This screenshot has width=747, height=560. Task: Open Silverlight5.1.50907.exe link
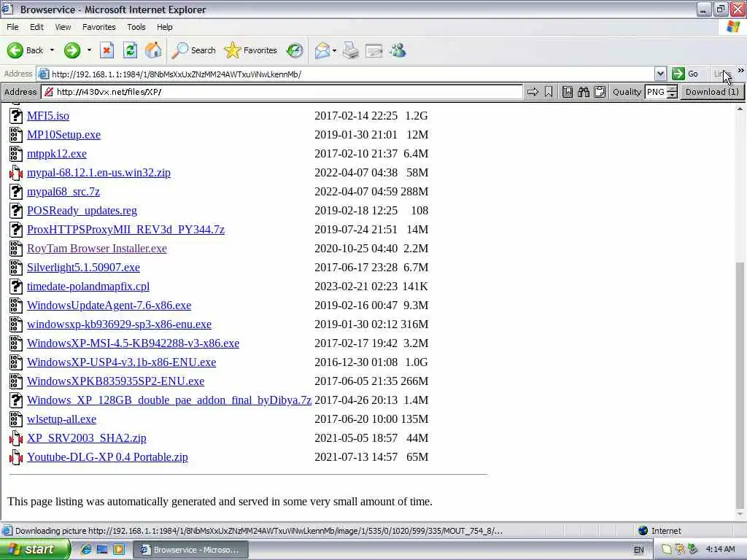tap(83, 268)
